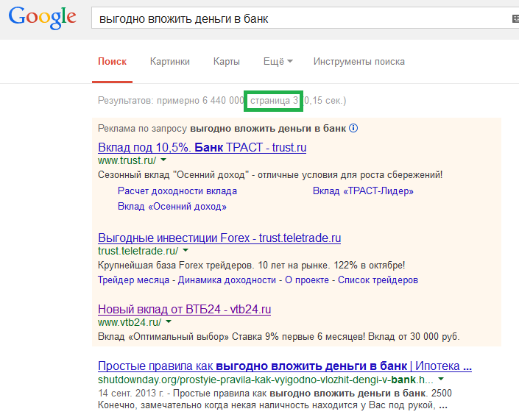Click the Крупнейшая база Forex трейдеров description

251,266
